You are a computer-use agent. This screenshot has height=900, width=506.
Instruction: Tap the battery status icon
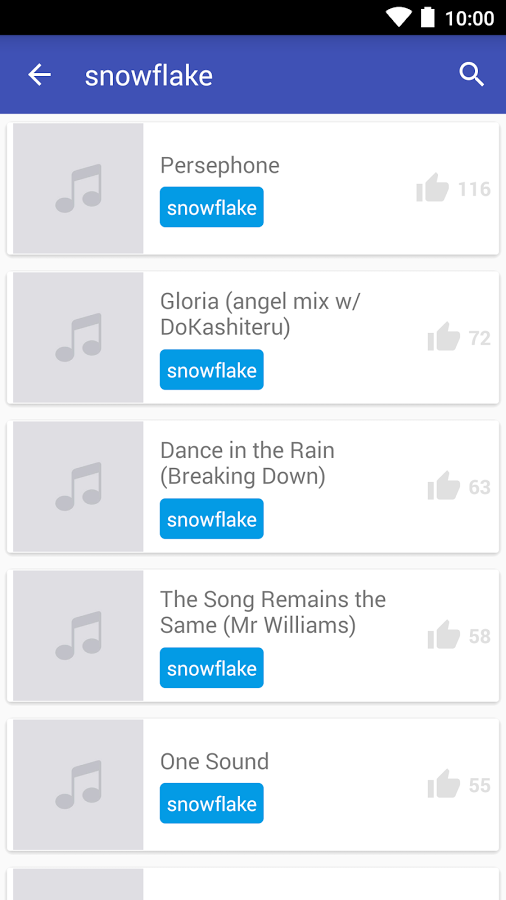pos(427,17)
